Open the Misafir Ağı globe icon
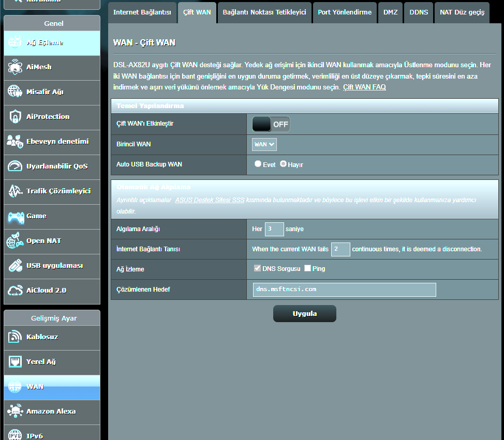 (x=15, y=92)
